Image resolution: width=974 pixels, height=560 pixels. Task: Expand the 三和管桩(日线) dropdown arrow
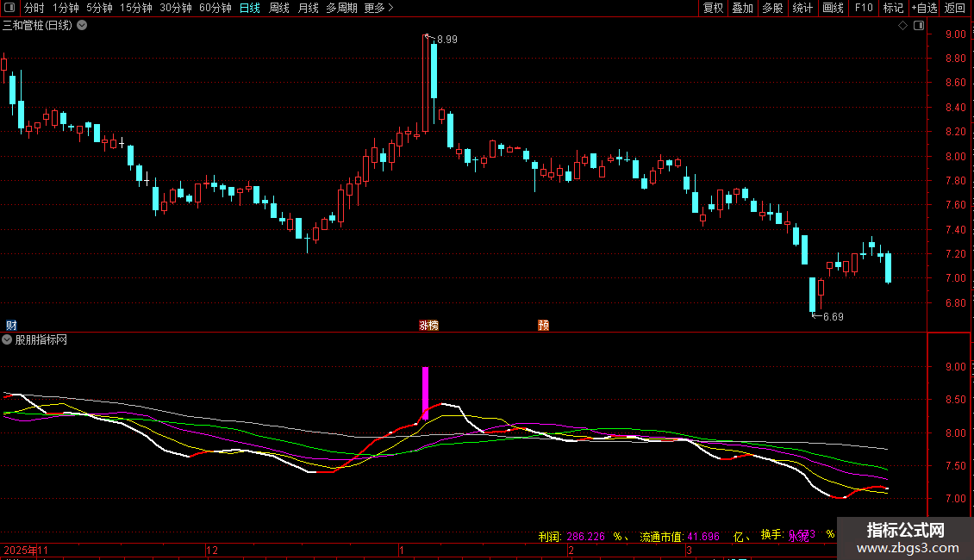[x=82, y=26]
